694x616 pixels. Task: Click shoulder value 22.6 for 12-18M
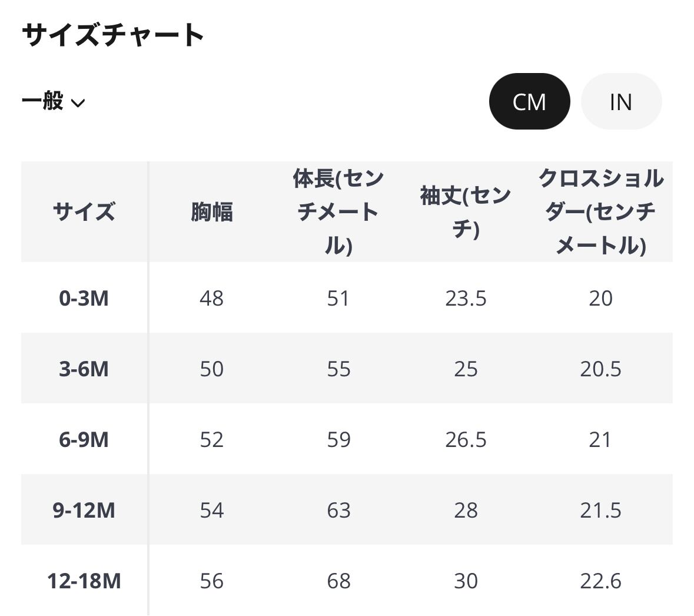tap(600, 581)
